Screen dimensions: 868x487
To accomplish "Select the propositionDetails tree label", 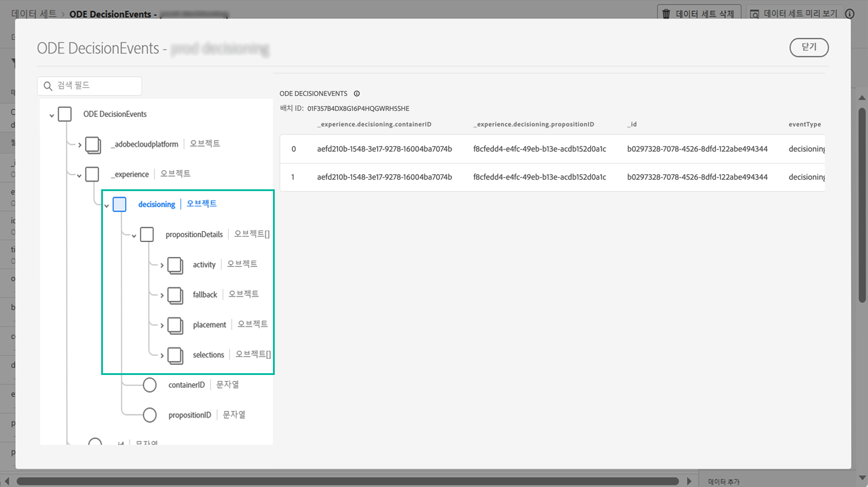I will tap(194, 234).
